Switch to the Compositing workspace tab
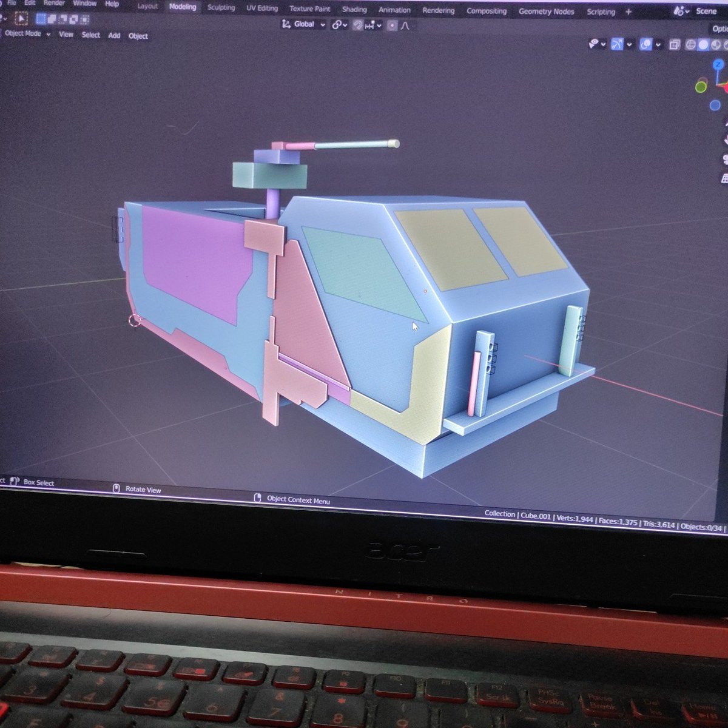 [487, 11]
